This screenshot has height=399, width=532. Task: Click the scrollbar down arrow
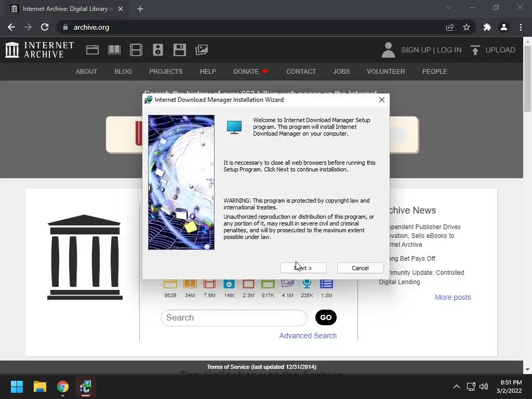point(527,369)
